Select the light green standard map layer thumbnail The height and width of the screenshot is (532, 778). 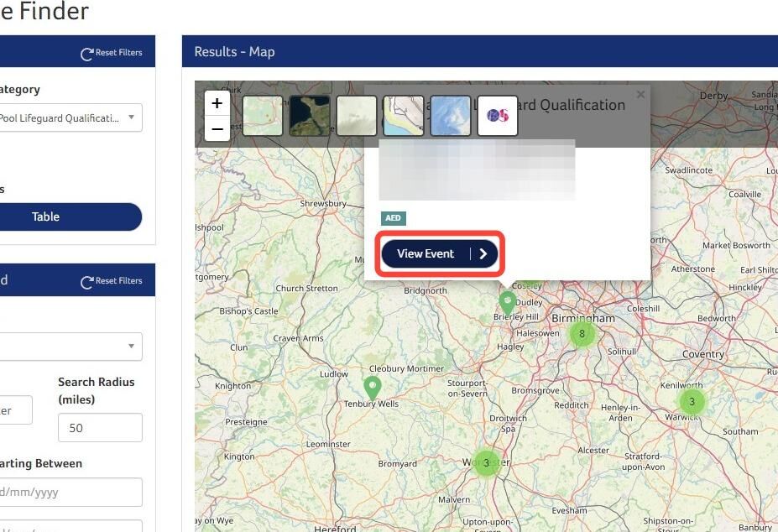pyautogui.click(x=263, y=116)
